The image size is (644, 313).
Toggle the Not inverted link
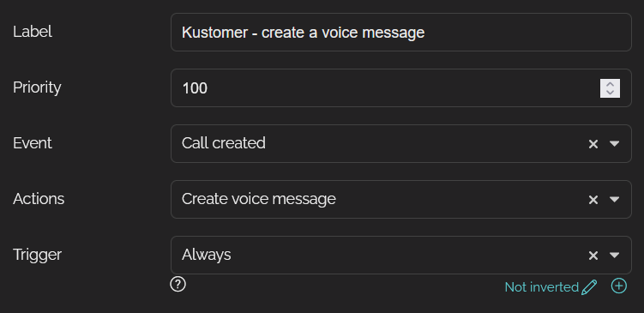541,287
